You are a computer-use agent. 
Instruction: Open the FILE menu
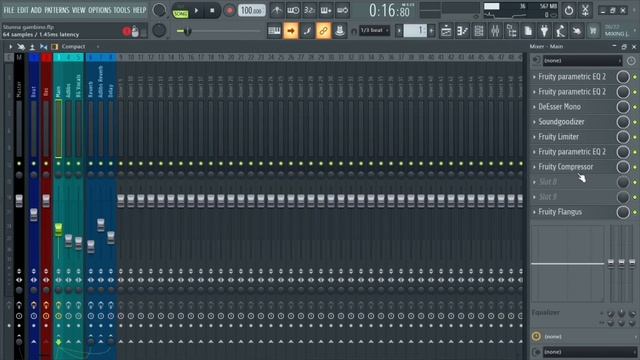[9, 10]
